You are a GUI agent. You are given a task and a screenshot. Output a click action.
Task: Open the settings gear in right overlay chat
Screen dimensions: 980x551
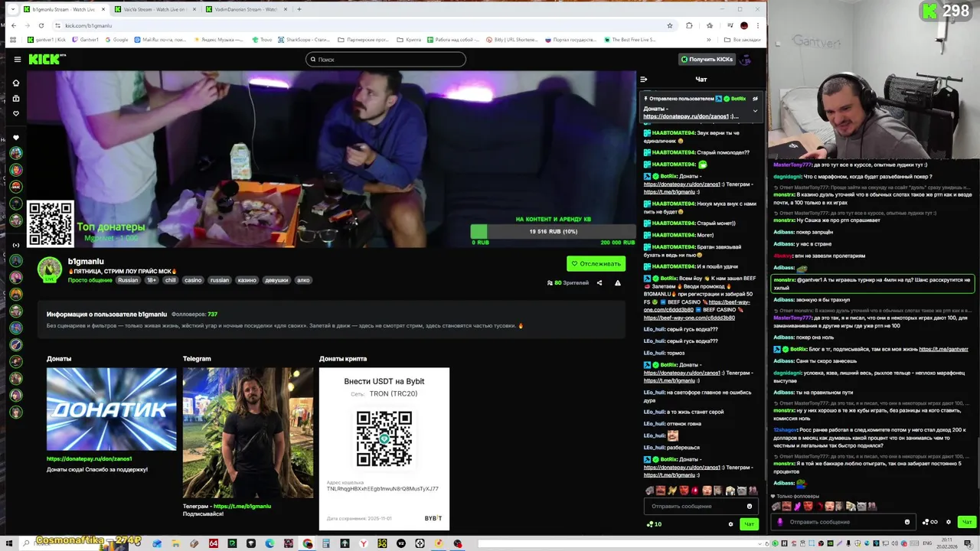pos(949,522)
